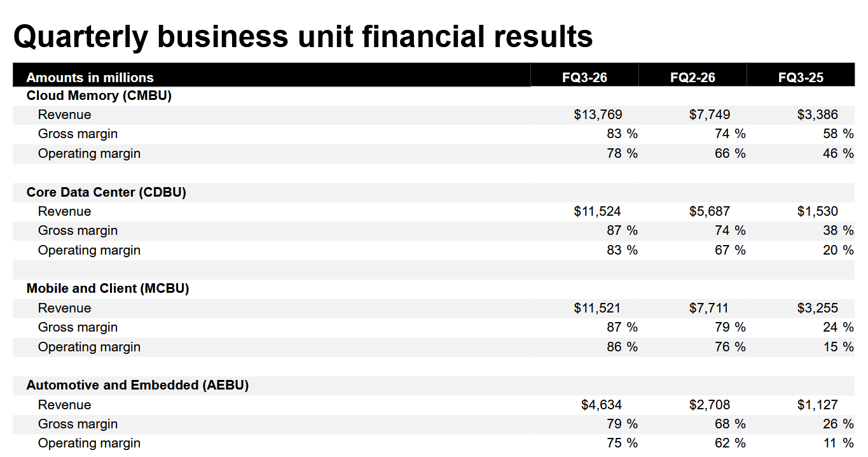Select CDBU FQ2-26 revenue $5,687
Image resolution: width=868 pixels, height=457 pixels.
click(710, 211)
